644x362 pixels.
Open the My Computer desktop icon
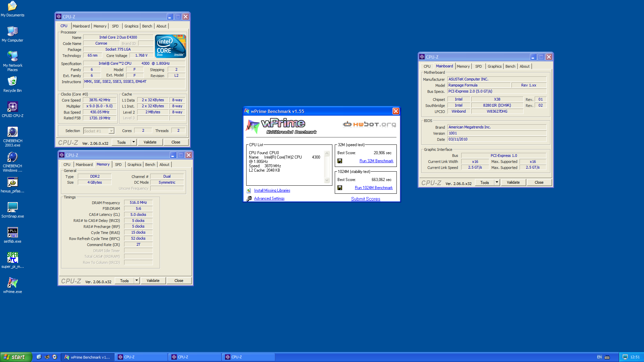tap(12, 34)
